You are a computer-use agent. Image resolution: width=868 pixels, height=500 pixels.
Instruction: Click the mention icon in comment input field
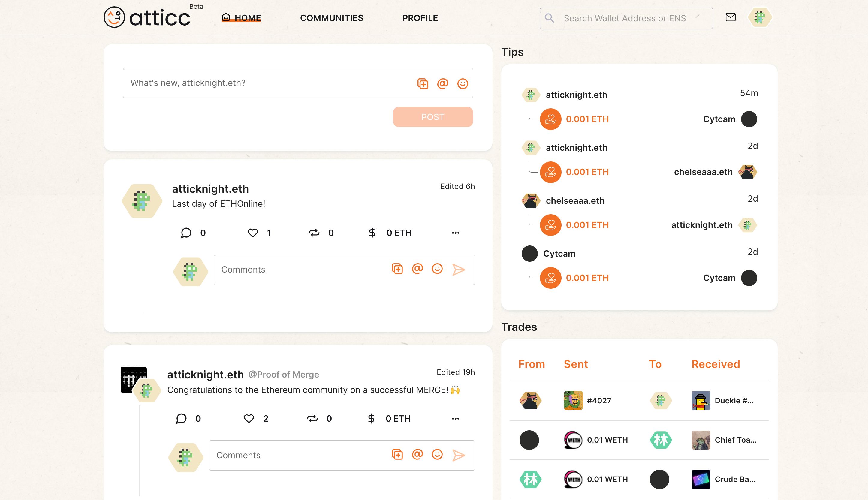pos(417,270)
